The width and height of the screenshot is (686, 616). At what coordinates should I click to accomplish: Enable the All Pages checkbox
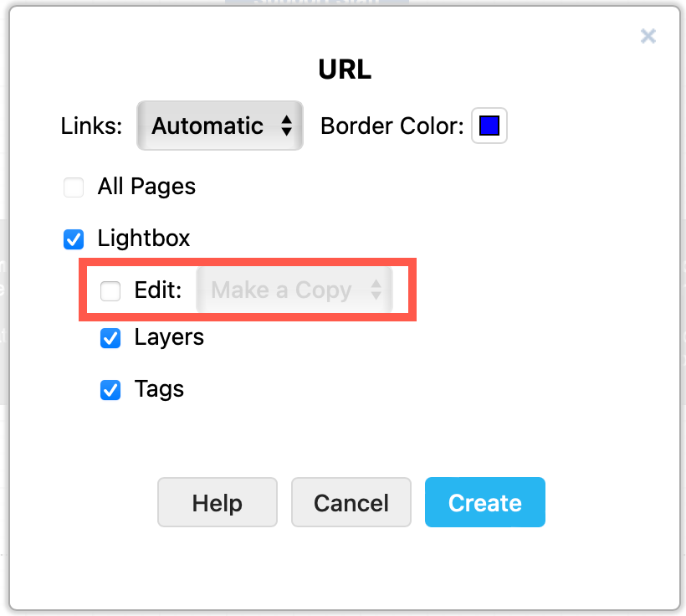coord(74,187)
